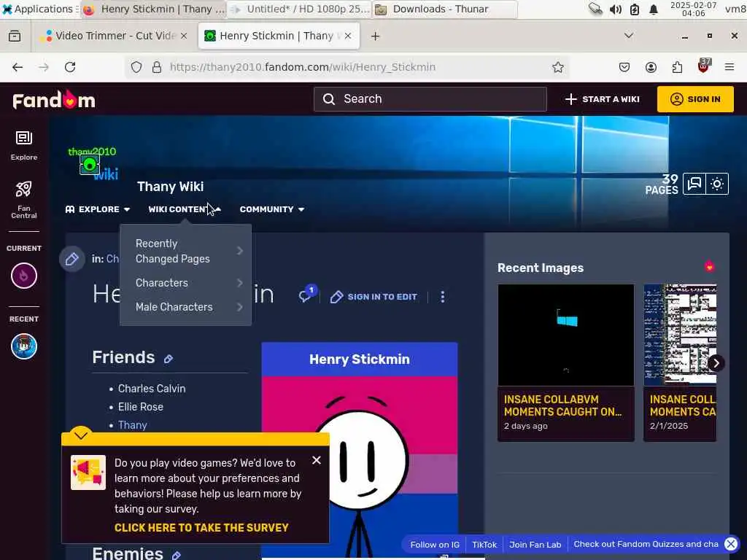Open the Explore sidebar icon
747x560 pixels.
(24, 145)
